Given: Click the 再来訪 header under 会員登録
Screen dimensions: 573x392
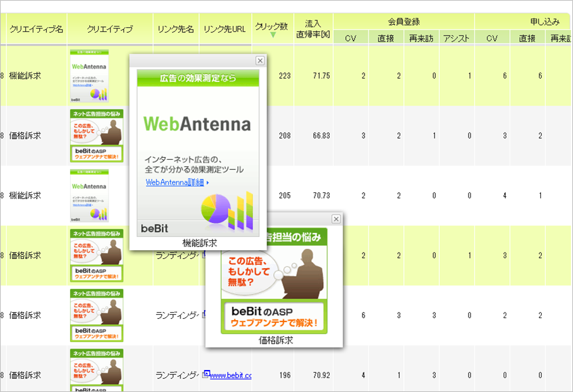Looking at the screenshot, I should point(422,38).
